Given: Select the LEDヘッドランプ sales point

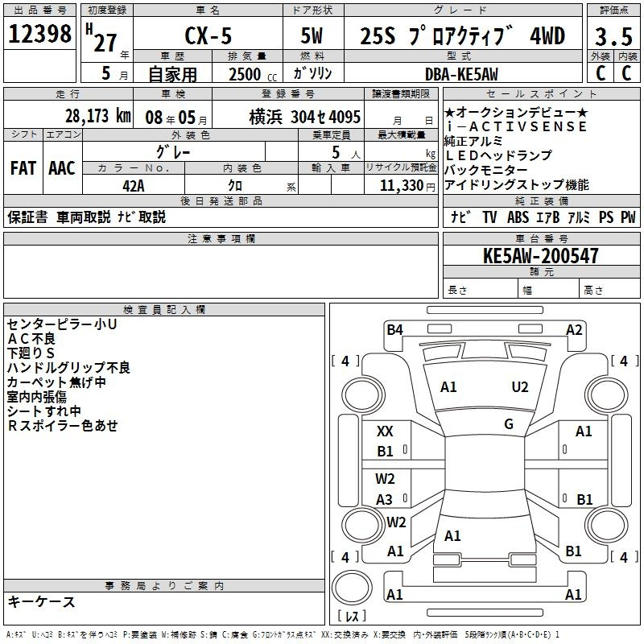Looking at the screenshot, I should click(498, 155).
